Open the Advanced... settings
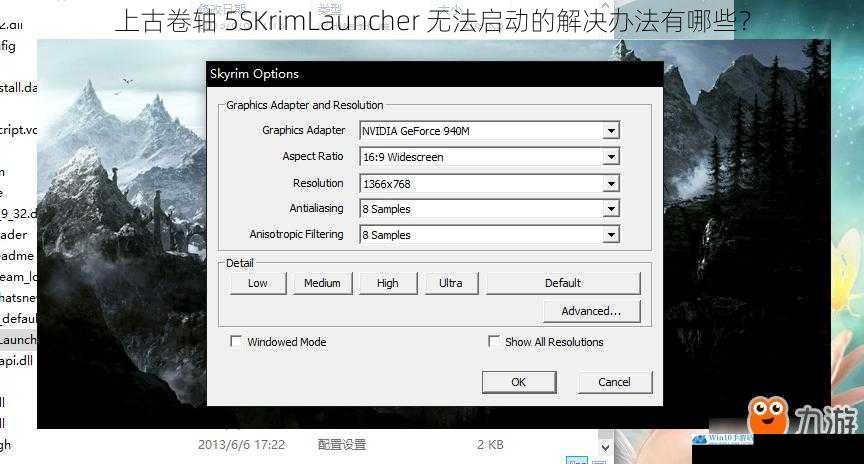 [x=591, y=311]
